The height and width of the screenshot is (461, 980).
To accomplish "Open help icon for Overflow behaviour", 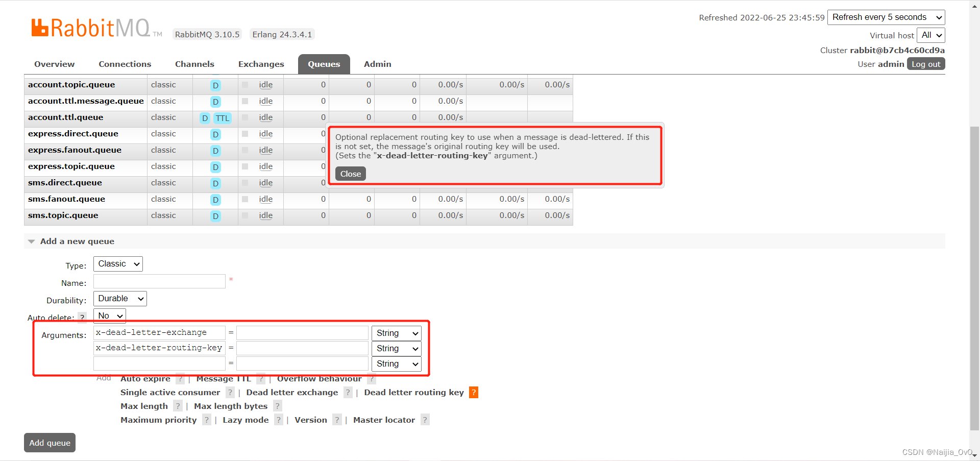I will [371, 379].
